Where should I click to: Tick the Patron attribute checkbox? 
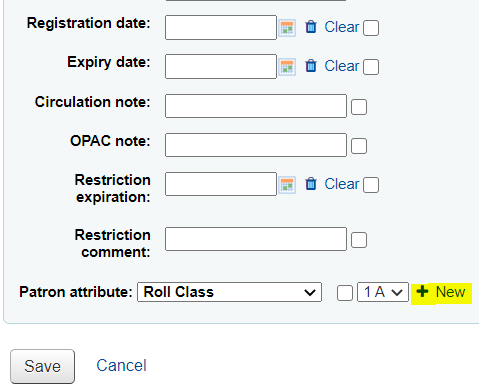tap(345, 293)
